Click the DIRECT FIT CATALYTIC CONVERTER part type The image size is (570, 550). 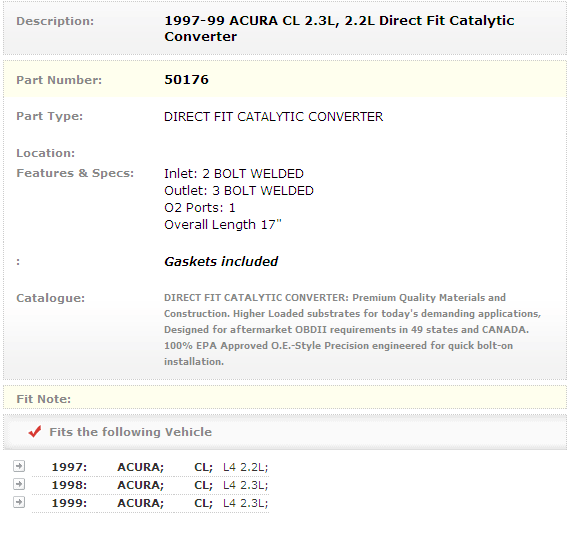(273, 117)
